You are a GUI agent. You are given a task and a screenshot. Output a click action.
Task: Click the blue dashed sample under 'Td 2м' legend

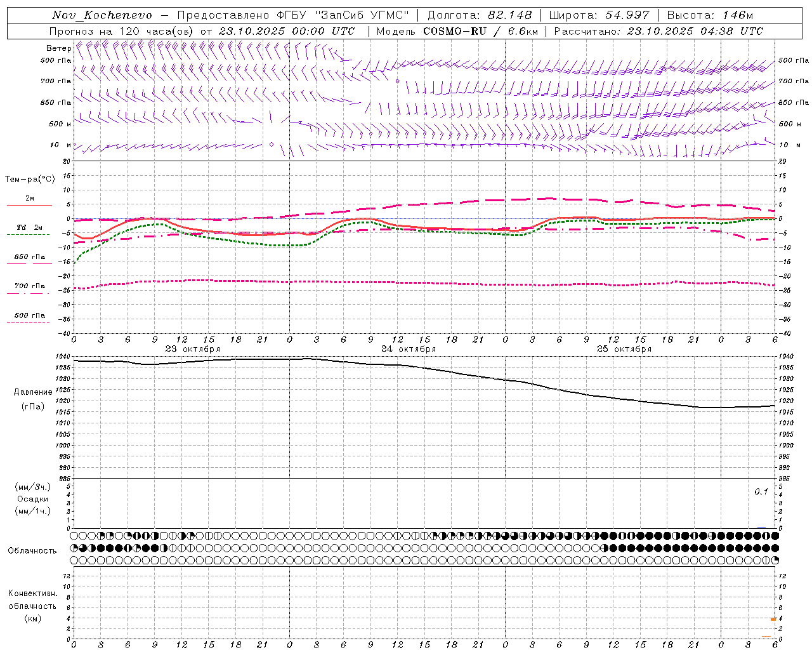28,235
